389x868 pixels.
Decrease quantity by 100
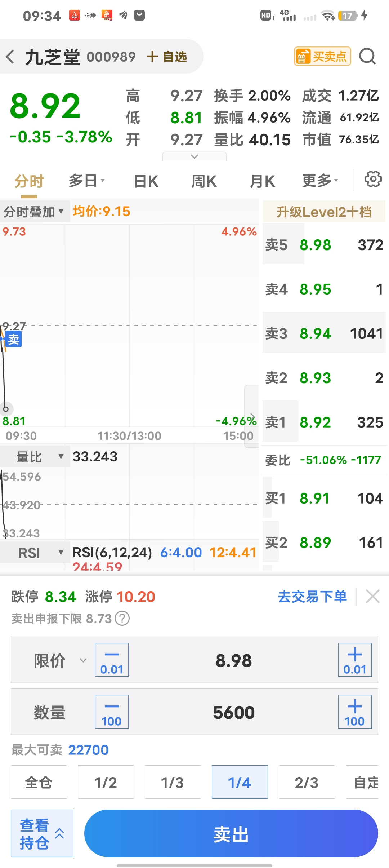point(112,712)
